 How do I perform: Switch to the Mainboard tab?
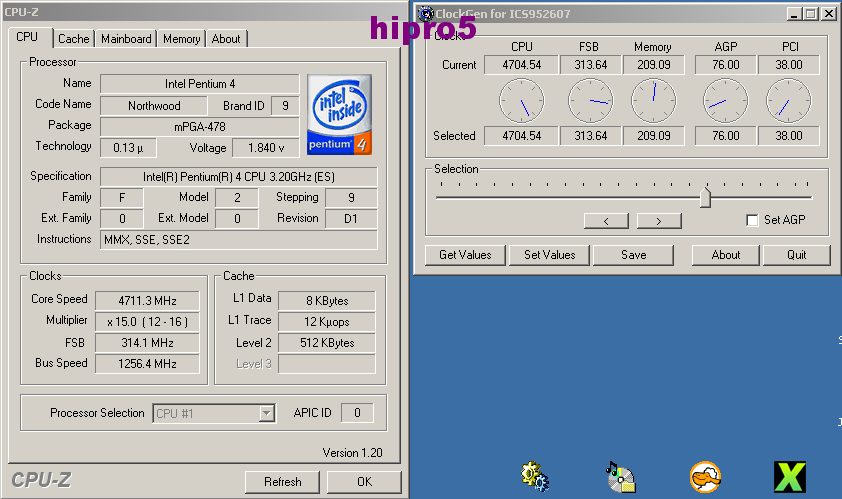(126, 39)
